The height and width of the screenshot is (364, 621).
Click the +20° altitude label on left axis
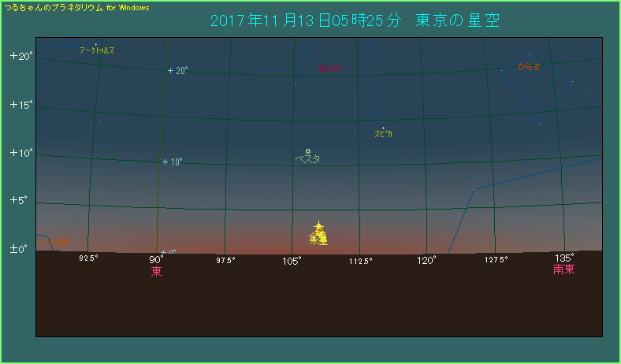coord(20,57)
